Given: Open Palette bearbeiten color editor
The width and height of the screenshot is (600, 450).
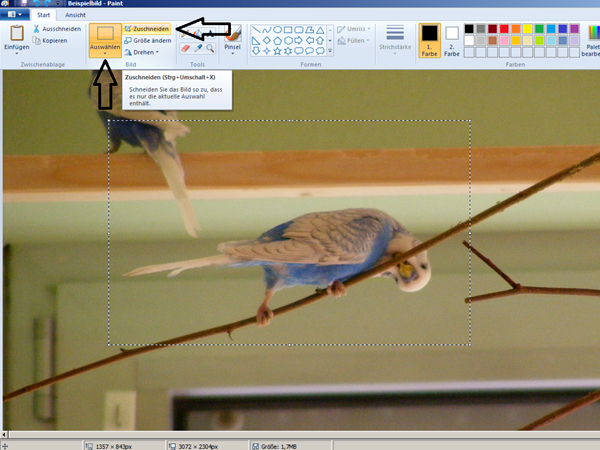Looking at the screenshot, I should (x=593, y=41).
